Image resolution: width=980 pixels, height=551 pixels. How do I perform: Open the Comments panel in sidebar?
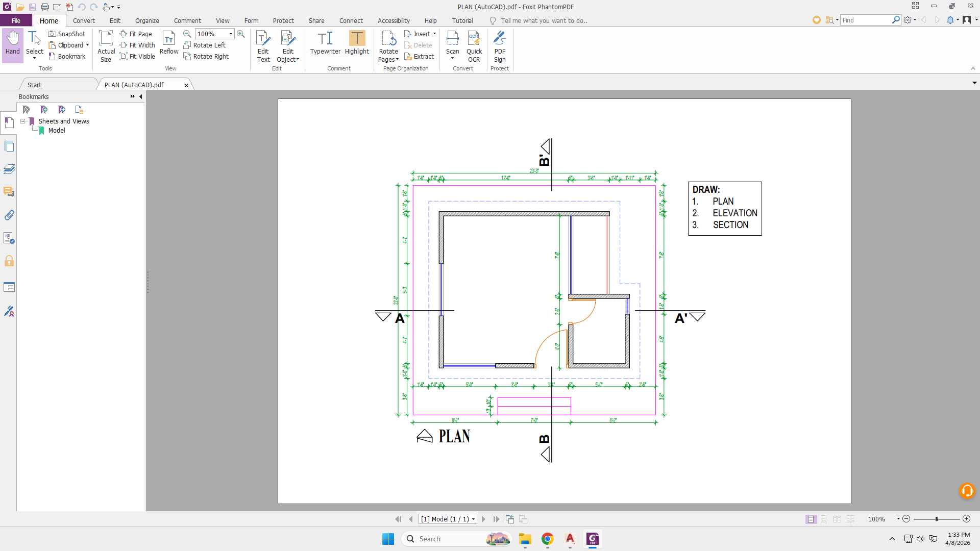tap(9, 192)
